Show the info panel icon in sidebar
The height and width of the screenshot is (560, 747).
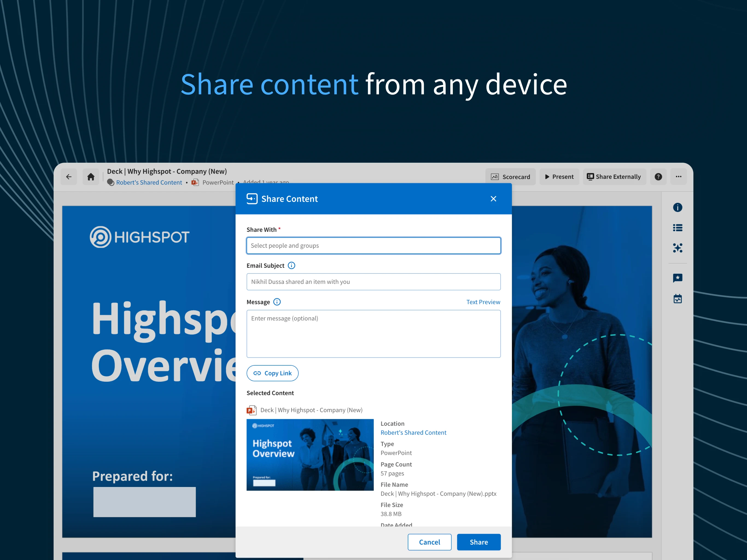[678, 207]
